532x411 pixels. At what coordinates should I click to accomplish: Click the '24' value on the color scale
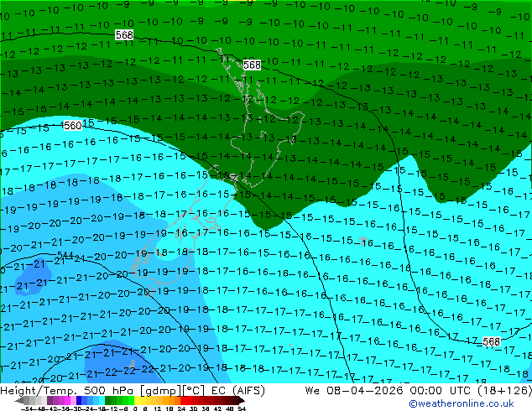tap(181, 408)
